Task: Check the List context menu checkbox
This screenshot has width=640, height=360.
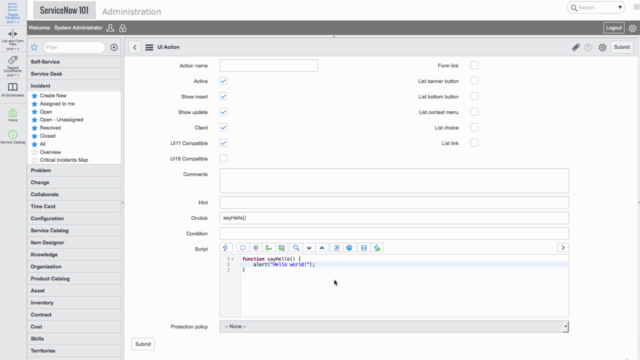Action: point(474,112)
